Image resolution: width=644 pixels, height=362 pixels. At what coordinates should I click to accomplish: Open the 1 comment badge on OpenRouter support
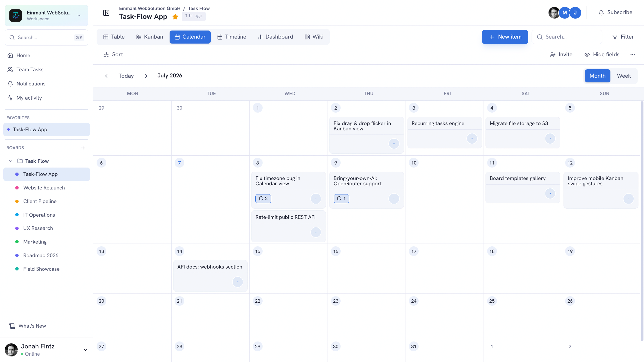tap(341, 199)
